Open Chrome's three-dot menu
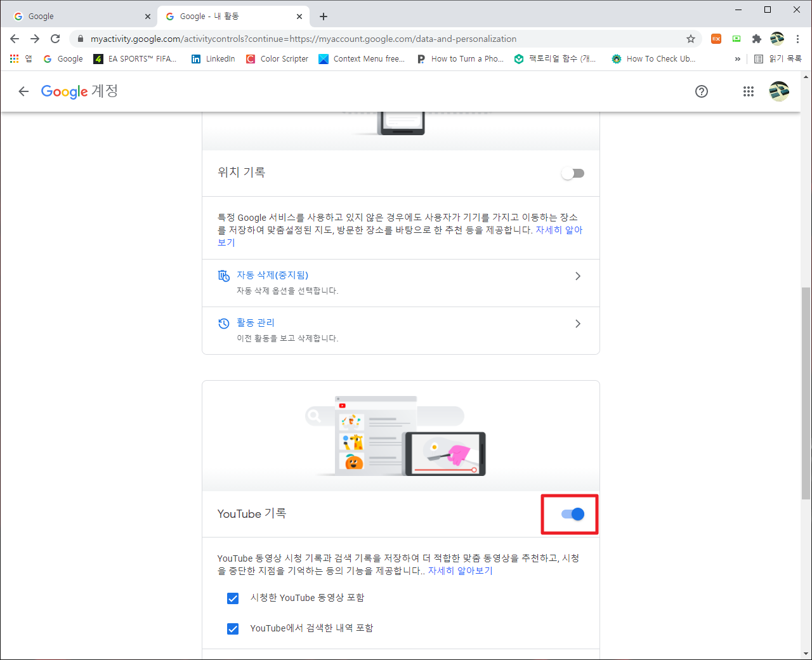 click(797, 39)
